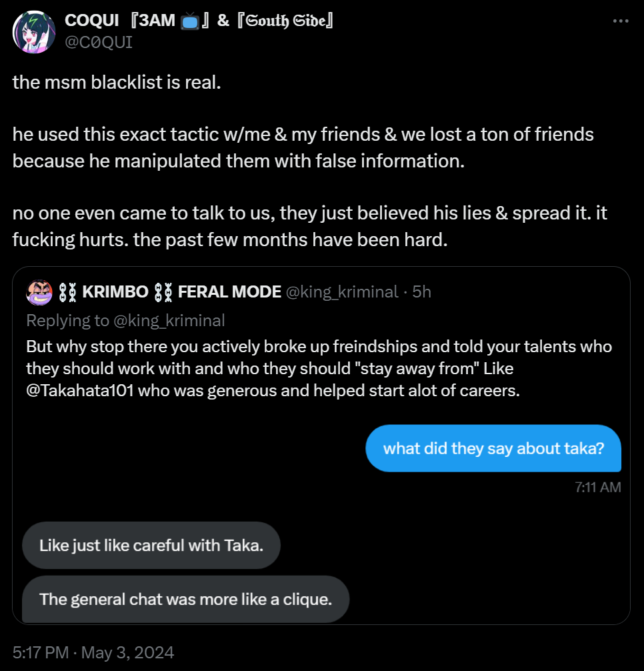
Task: Select the "Like just like careful with Taka." bubble
Action: [x=151, y=545]
